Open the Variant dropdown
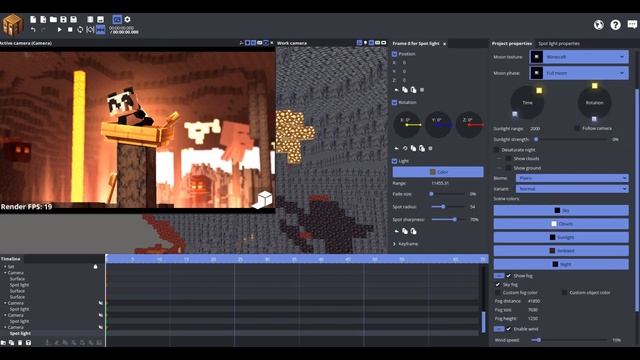The image size is (640, 360). pyautogui.click(x=572, y=189)
